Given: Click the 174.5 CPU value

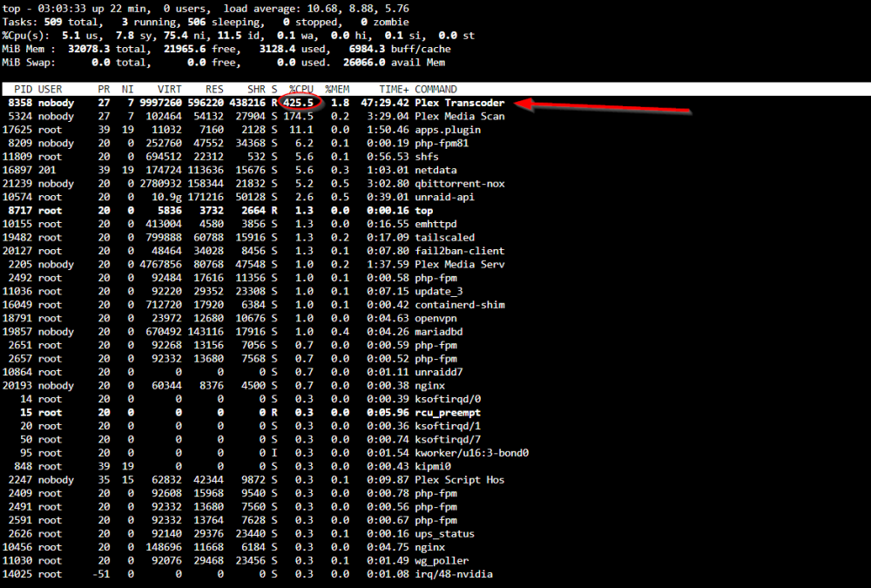Looking at the screenshot, I should [298, 116].
